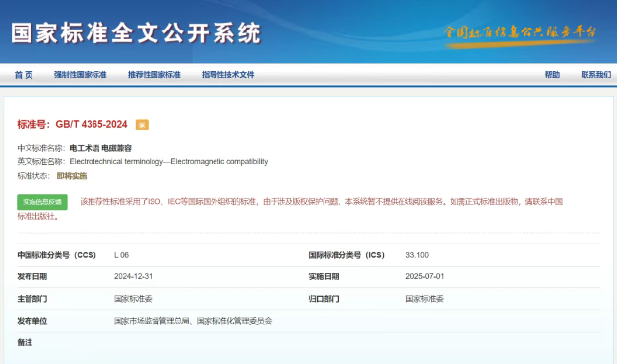Select standard number GB/T 4365-2024
The height and width of the screenshot is (364, 617).
tap(92, 124)
